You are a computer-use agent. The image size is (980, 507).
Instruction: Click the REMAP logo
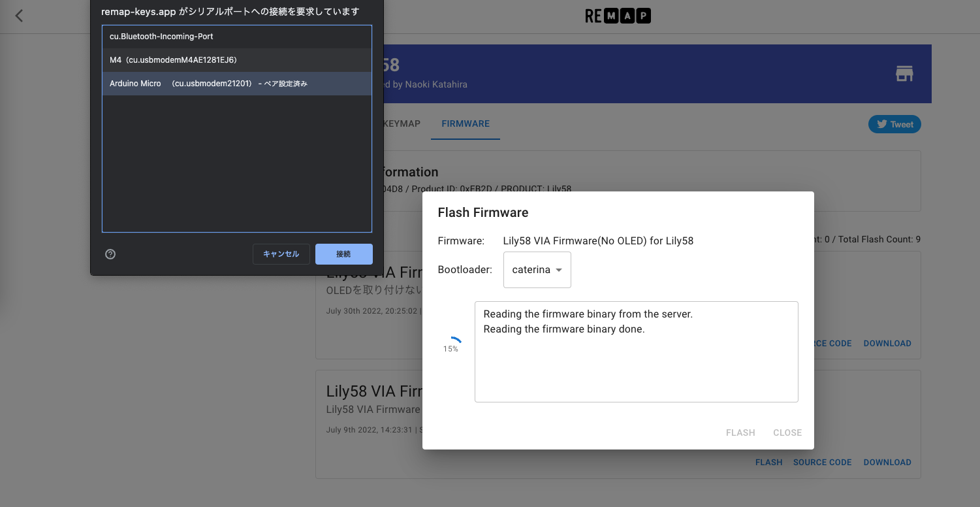[x=618, y=16]
